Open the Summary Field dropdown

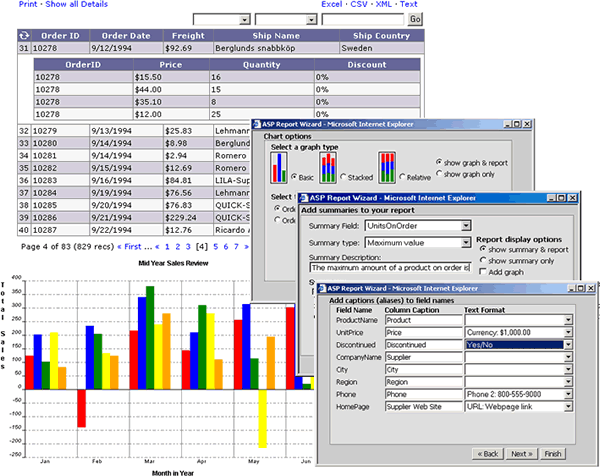click(466, 227)
